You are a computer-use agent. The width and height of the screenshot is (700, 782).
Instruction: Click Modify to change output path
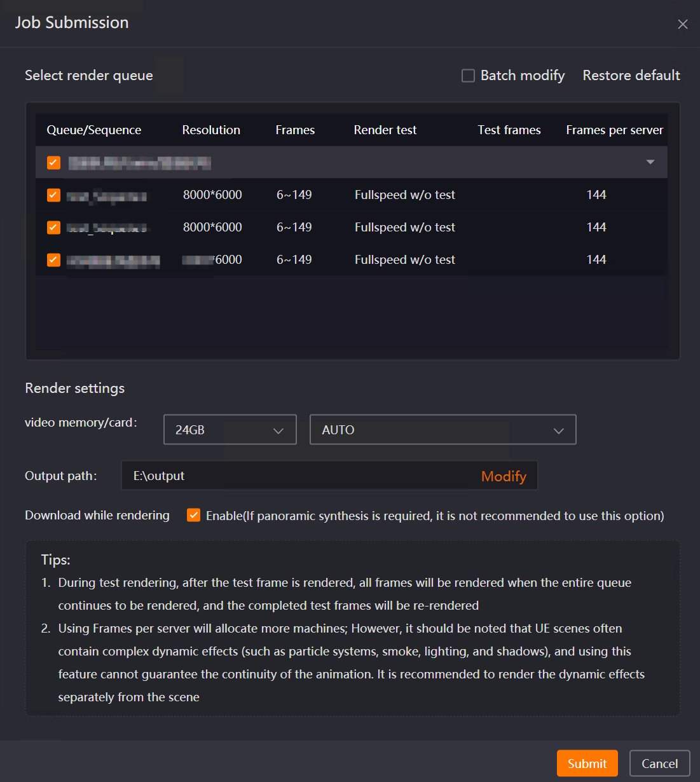[x=504, y=476]
